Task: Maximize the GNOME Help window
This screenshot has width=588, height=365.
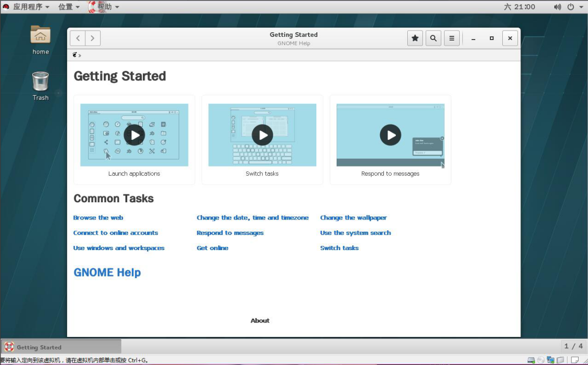Action: 491,38
